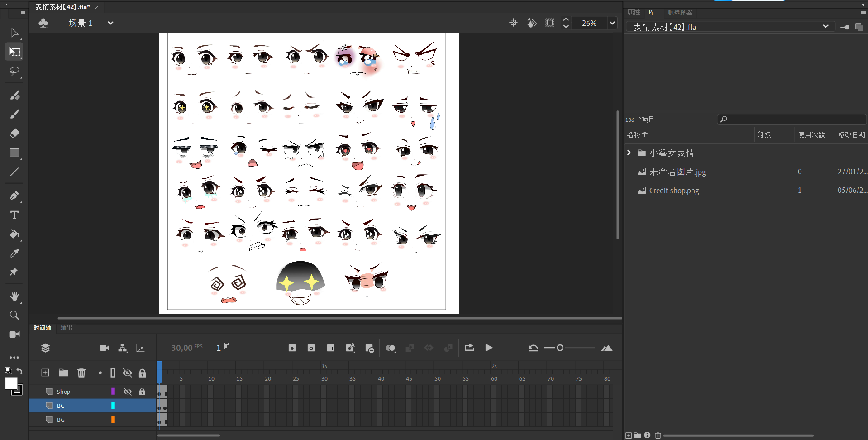Pick the Eraser tool
Image resolution: width=868 pixels, height=440 pixels.
(x=14, y=133)
